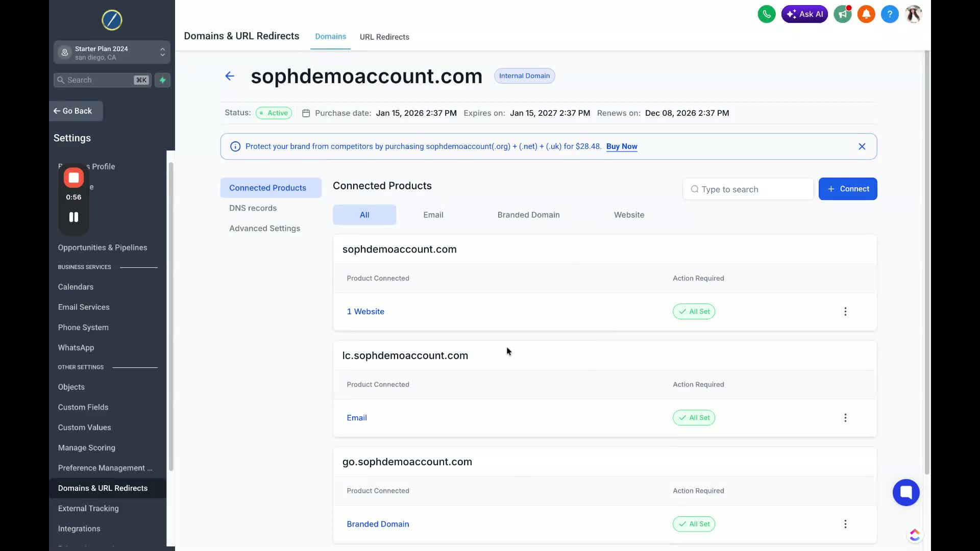Image resolution: width=980 pixels, height=551 pixels.
Task: Open the three-dot menu for 1 Website row
Action: click(x=845, y=312)
